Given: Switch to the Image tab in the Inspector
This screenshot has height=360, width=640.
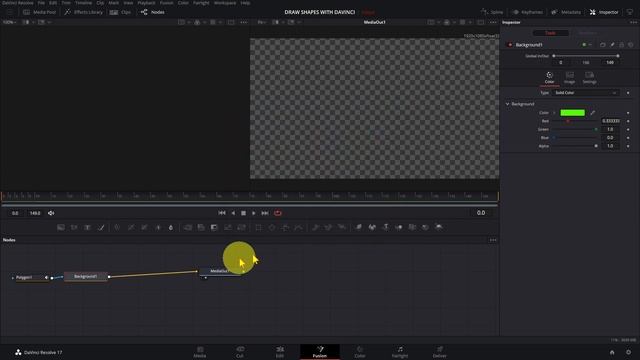Looking at the screenshot, I should coord(569,77).
